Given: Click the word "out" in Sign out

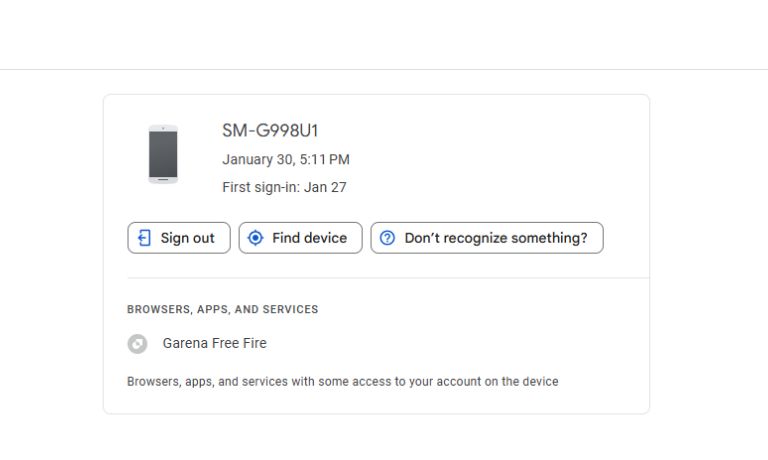Looking at the screenshot, I should click(x=203, y=238).
